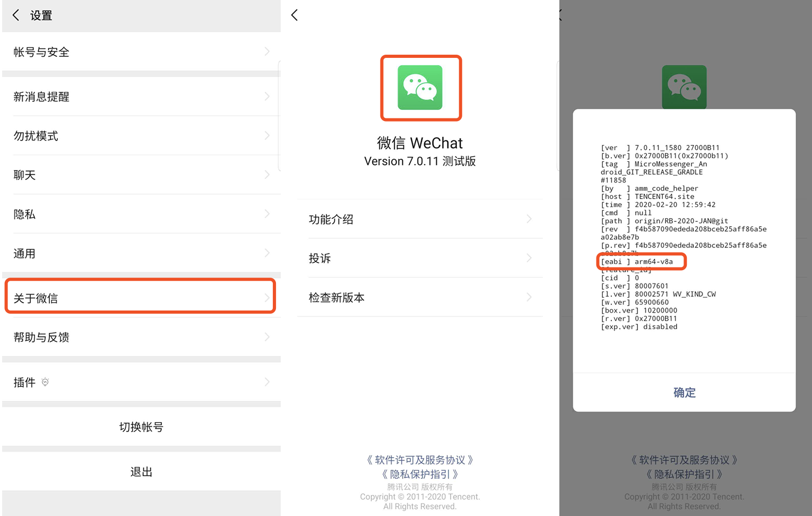Tap the small plugin icon beside 插件

45,382
